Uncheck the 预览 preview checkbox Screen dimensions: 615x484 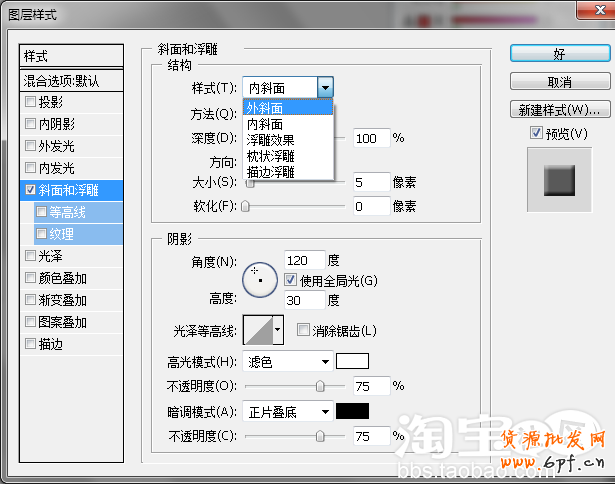537,133
